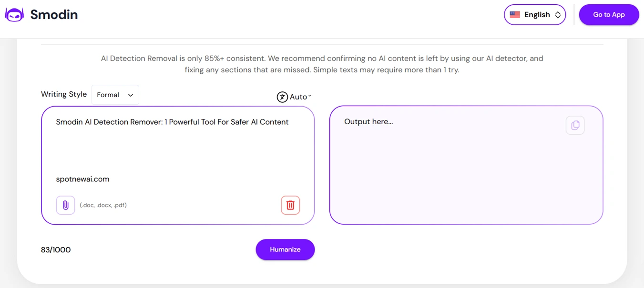The width and height of the screenshot is (644, 288).
Task: Click the small arrow next to Auto
Action: click(x=310, y=96)
